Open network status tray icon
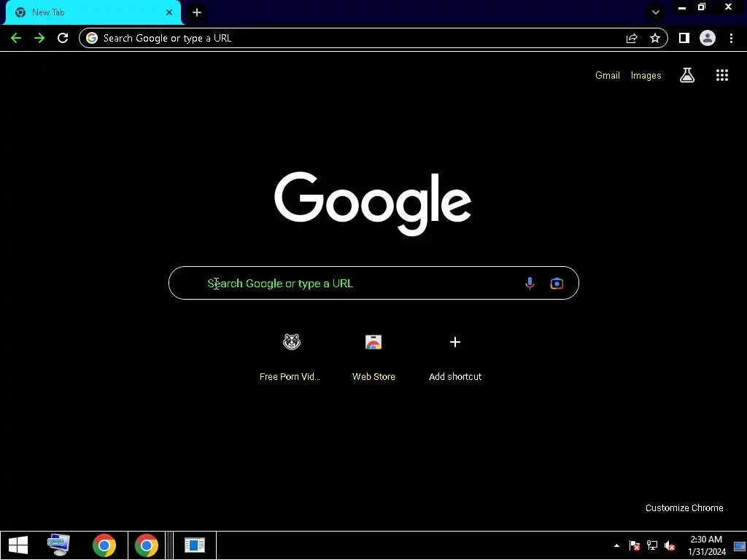Viewport: 747px width, 560px height. coord(651,545)
